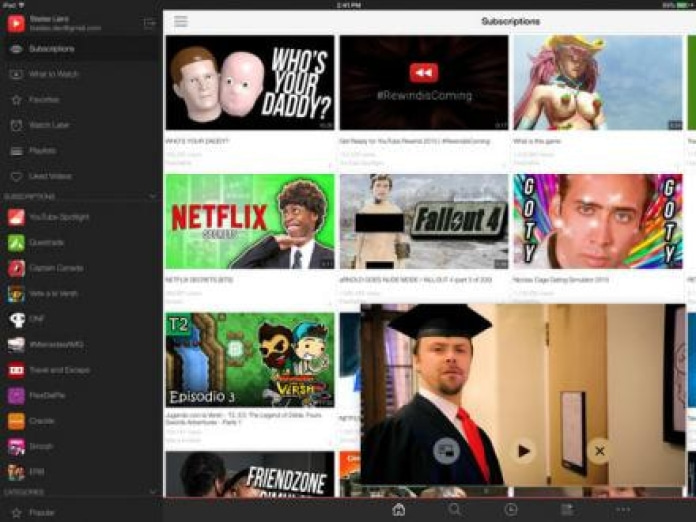The width and height of the screenshot is (696, 522).
Task: Open the Who's Your Daddy video title text
Action: tap(197, 141)
